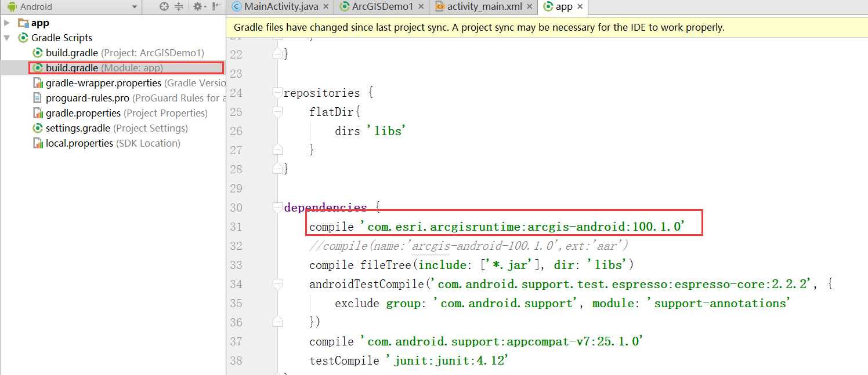Viewport: 868px width, 375px height.
Task: Click the file icon beside proguard-rules.pro
Action: (x=38, y=98)
